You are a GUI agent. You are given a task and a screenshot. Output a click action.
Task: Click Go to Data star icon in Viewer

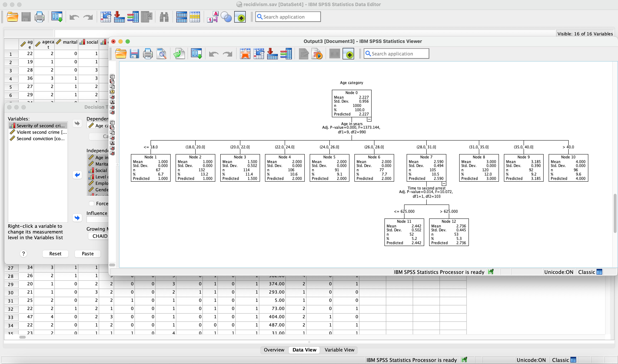click(245, 54)
